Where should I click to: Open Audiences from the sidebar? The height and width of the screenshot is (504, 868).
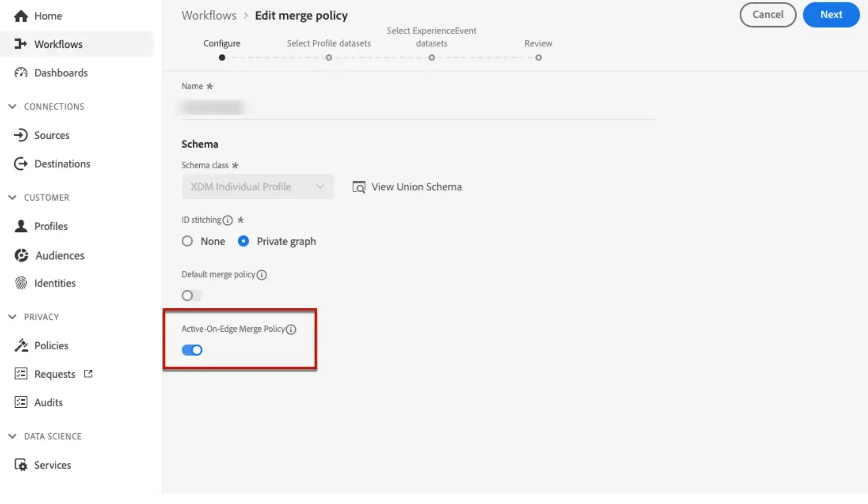pos(60,255)
